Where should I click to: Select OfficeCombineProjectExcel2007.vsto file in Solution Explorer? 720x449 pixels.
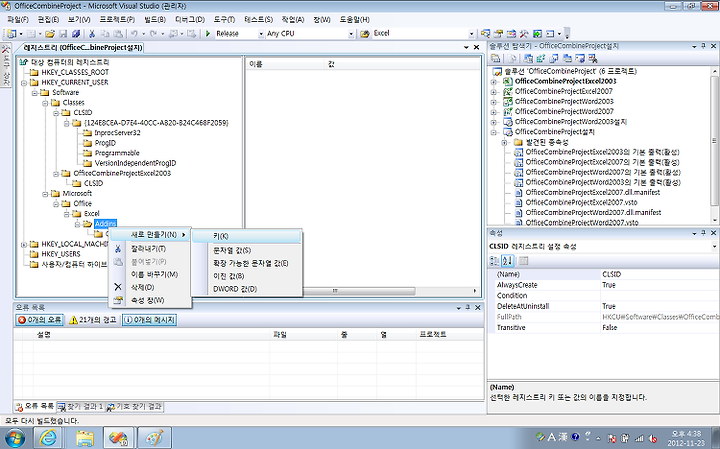[x=581, y=202]
